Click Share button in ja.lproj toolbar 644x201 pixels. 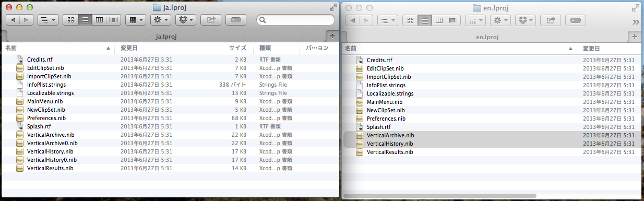coord(211,20)
